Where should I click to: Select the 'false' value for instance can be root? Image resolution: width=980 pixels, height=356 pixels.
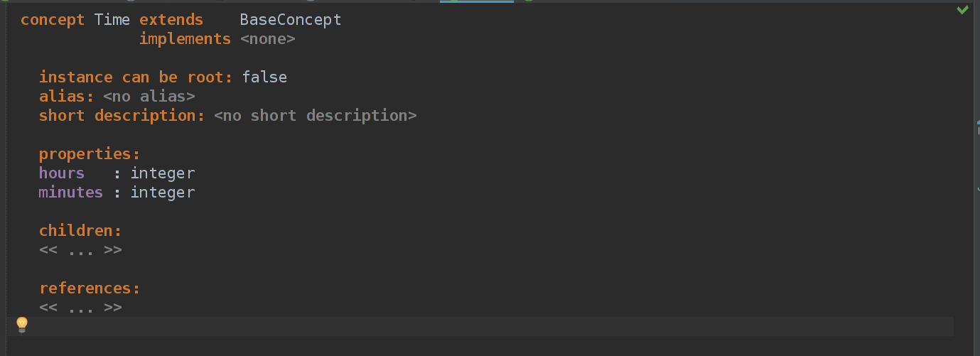264,77
